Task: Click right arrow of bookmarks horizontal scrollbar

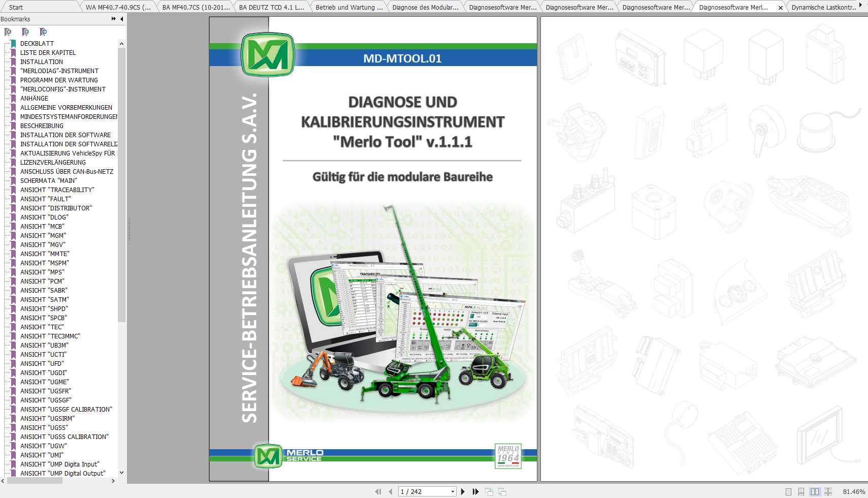Action: (113, 481)
